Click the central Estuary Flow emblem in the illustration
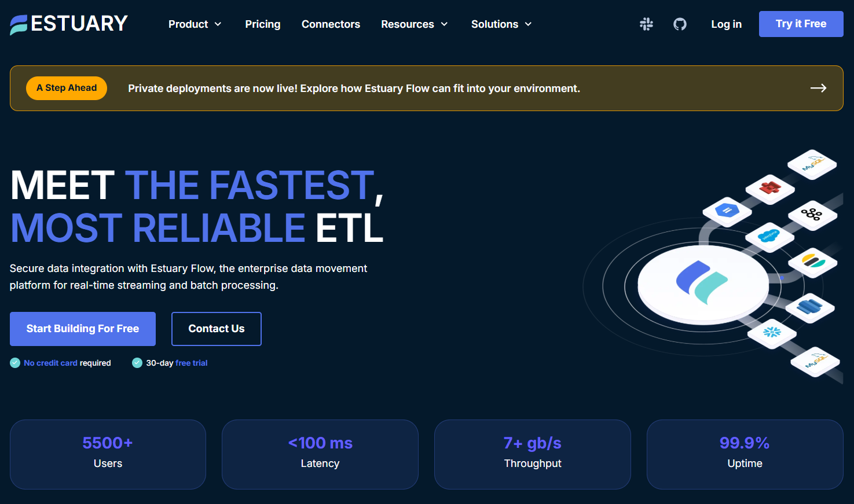The width and height of the screenshot is (854, 504). point(703,284)
